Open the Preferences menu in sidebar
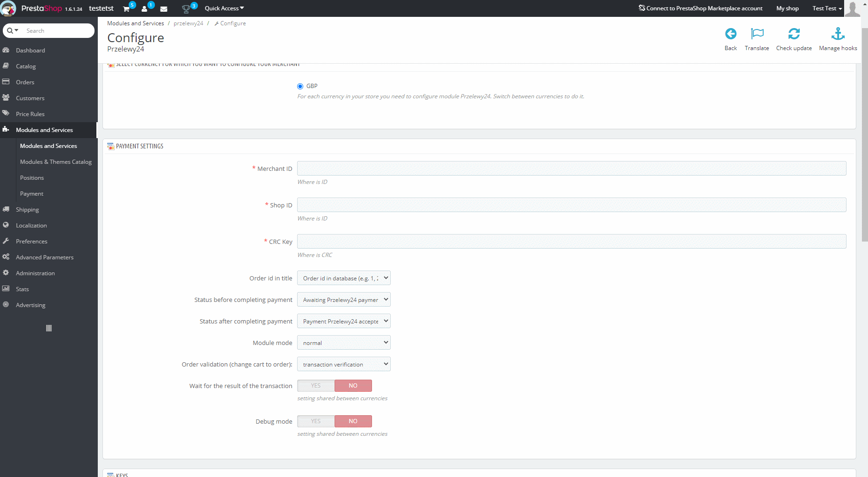 (x=31, y=241)
